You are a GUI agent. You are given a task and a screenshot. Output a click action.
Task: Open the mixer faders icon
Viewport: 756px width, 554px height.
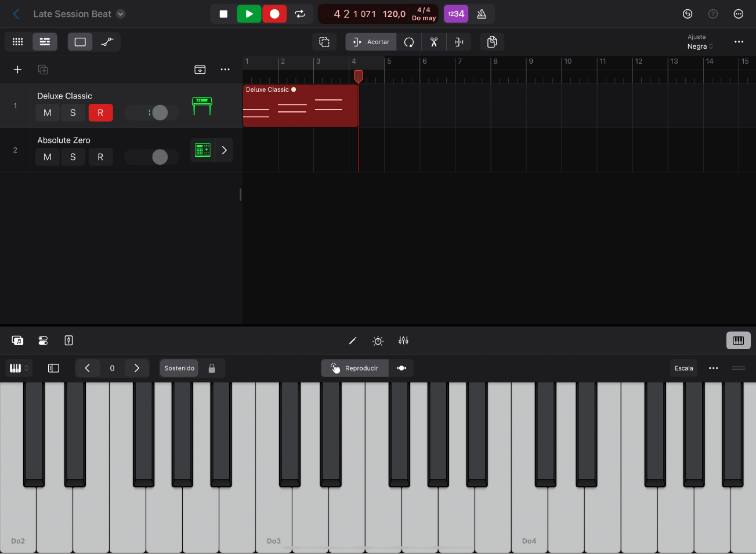pyautogui.click(x=403, y=341)
